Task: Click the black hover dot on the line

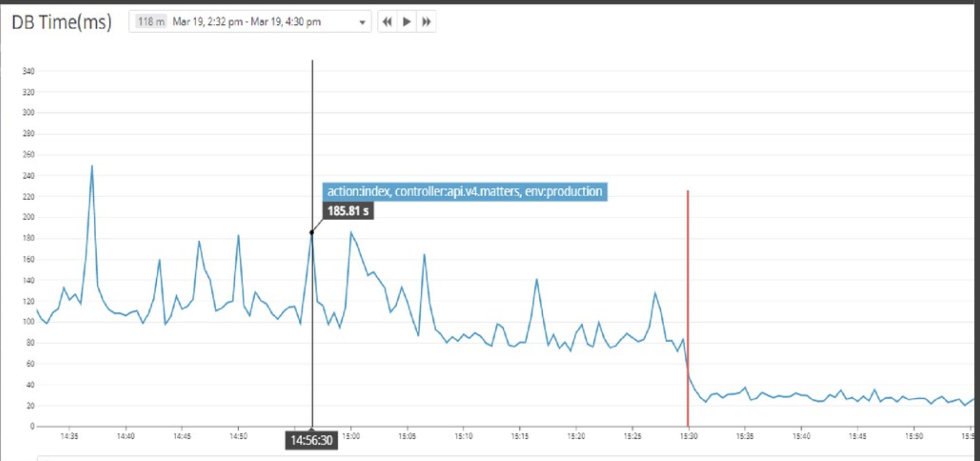Action: (x=311, y=232)
